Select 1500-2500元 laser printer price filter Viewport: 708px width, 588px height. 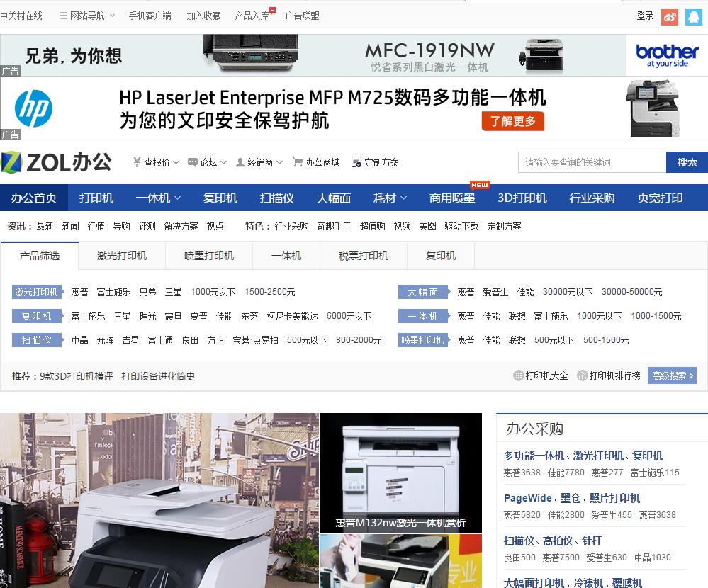(269, 292)
